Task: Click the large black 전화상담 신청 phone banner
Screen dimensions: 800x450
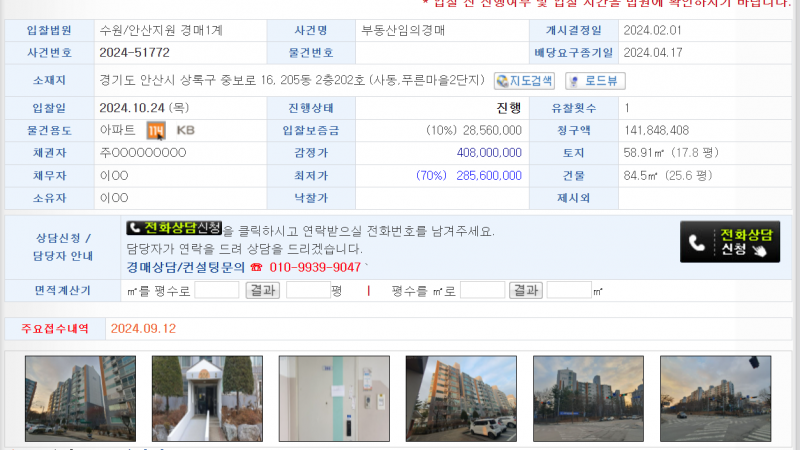Action: pos(730,242)
